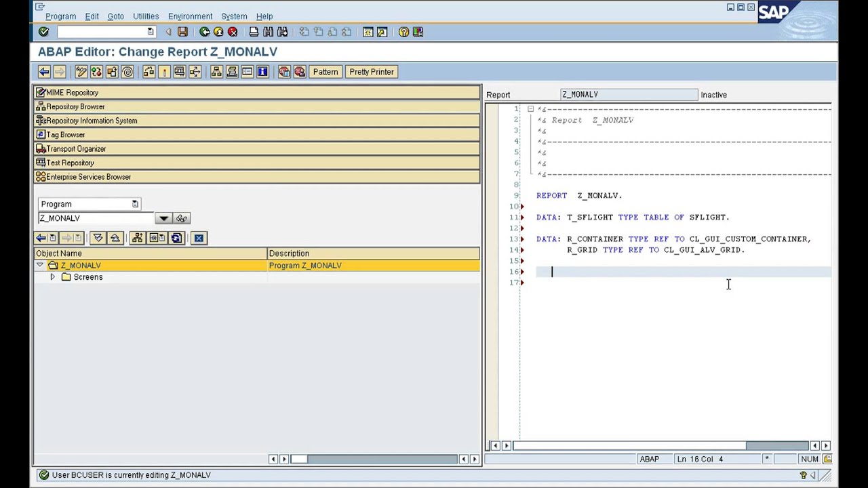Click the Other Object icon
Screen dimensions: 868x488
[x=111, y=72]
